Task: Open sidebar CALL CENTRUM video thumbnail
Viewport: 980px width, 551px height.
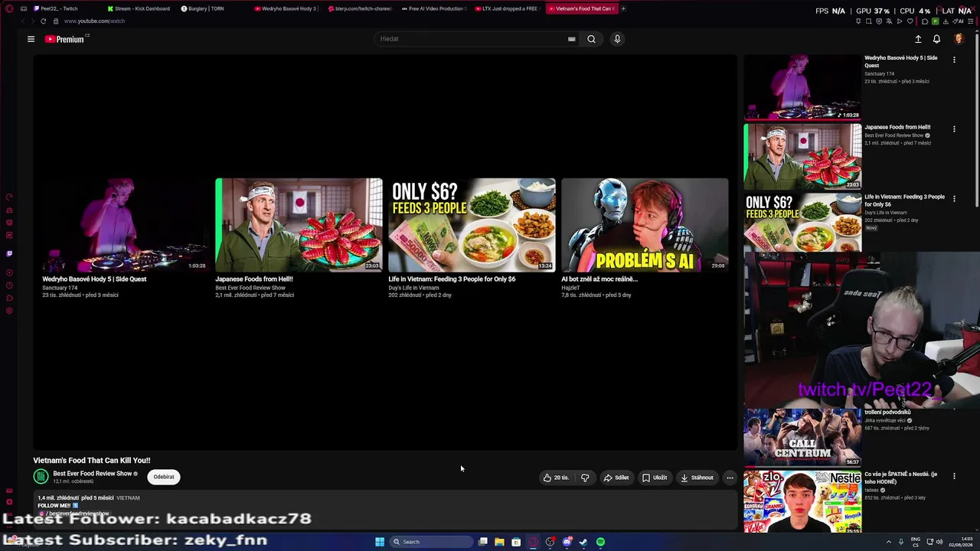Action: [x=802, y=437]
